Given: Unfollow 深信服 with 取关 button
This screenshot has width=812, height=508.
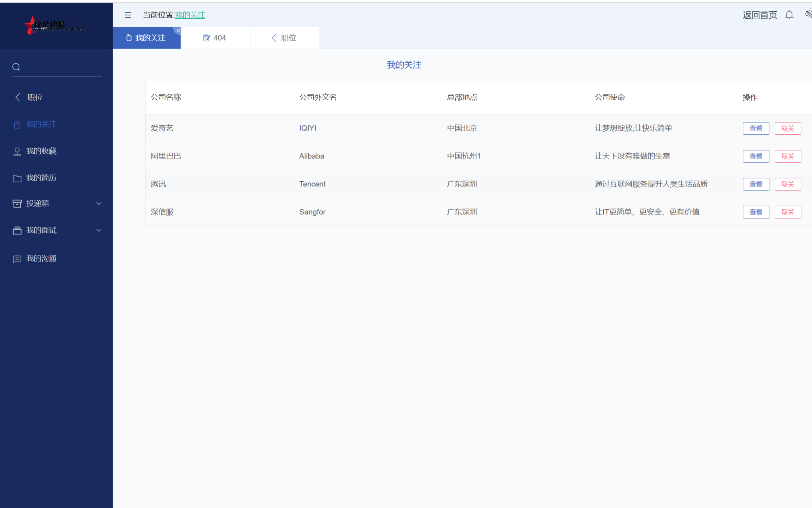Looking at the screenshot, I should point(787,212).
